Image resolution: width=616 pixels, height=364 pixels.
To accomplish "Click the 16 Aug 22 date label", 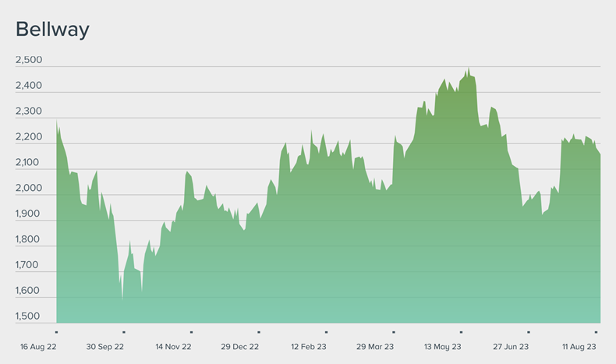I will tap(37, 346).
